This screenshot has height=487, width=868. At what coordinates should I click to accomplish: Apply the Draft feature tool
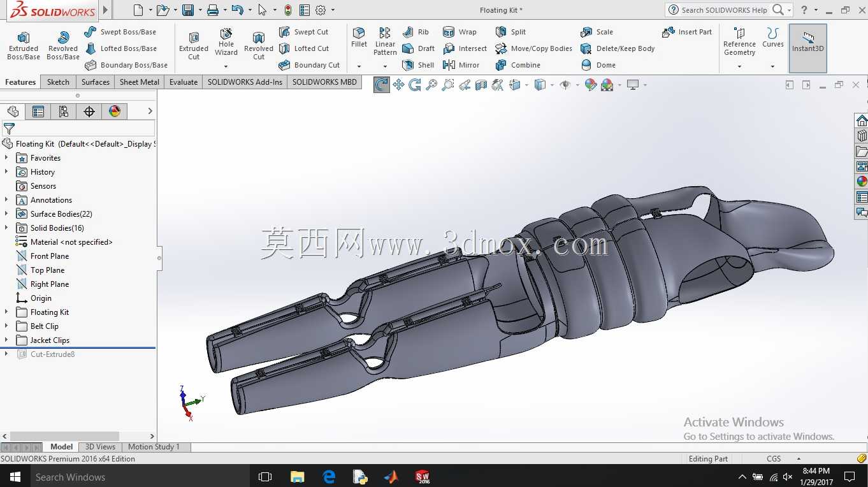pos(419,48)
